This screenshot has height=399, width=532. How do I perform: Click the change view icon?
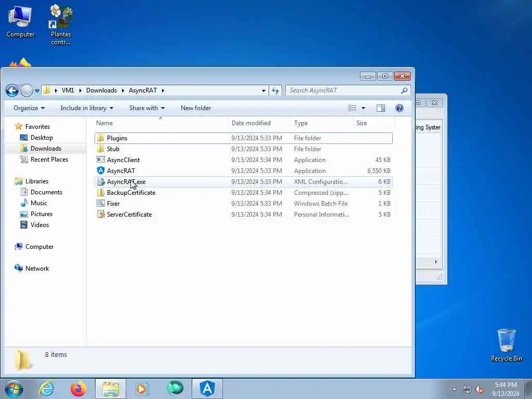352,108
